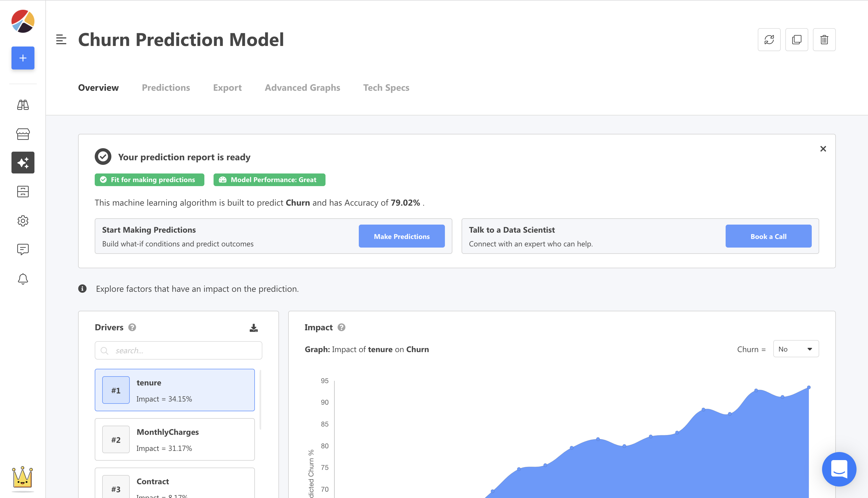Download drivers list icon
Viewport: 868px width, 498px height.
point(253,328)
